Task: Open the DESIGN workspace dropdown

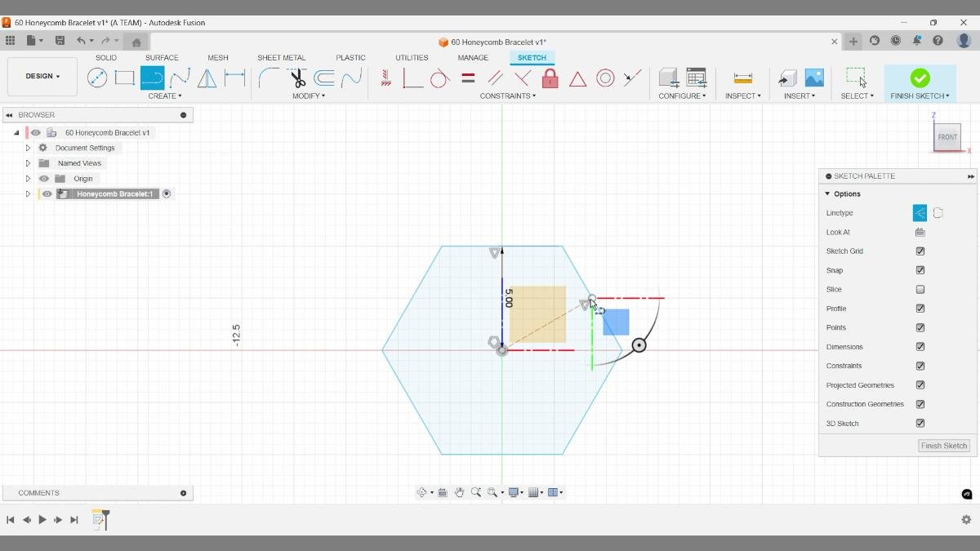Action: click(x=42, y=76)
